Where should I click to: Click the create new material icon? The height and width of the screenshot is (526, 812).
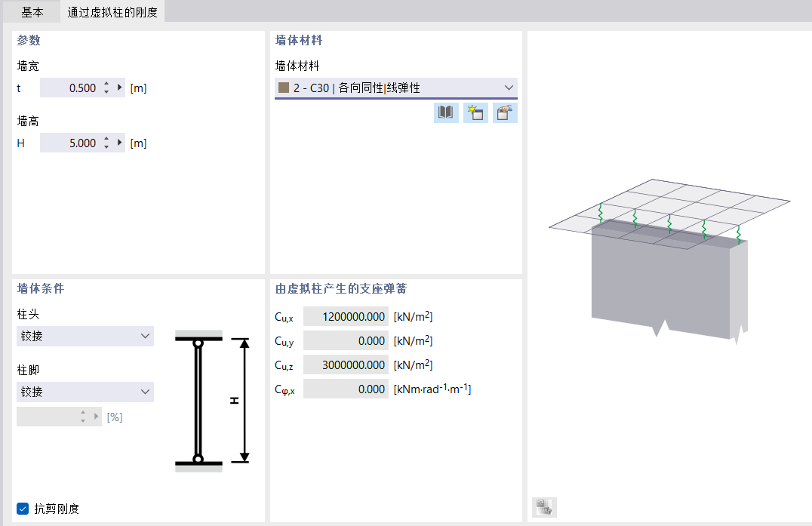[475, 113]
